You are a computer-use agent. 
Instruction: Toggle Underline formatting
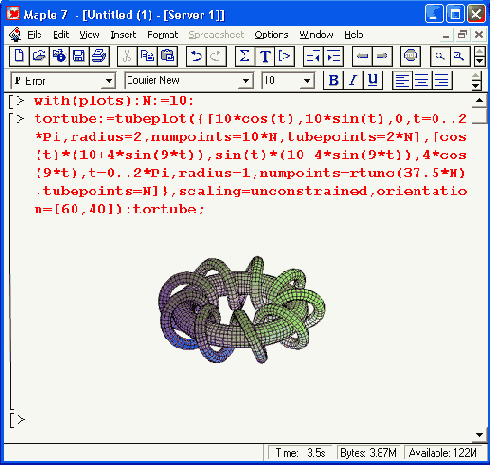click(373, 80)
